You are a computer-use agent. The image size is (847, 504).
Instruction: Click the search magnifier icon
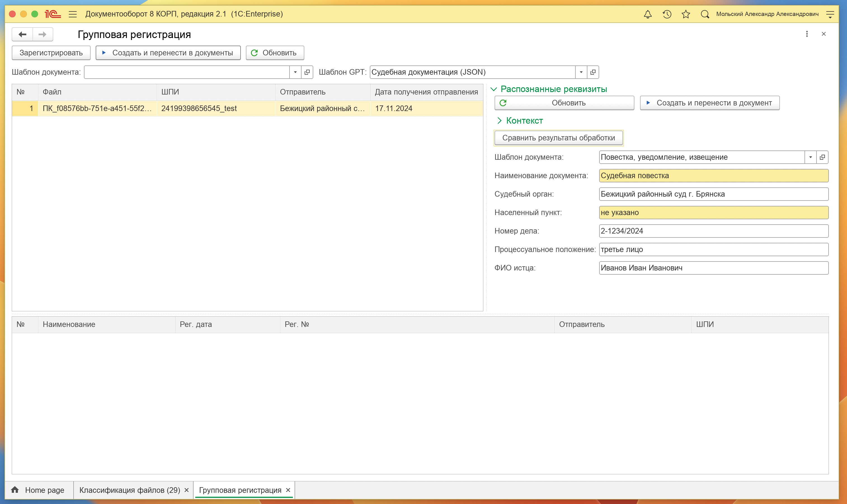coord(705,14)
